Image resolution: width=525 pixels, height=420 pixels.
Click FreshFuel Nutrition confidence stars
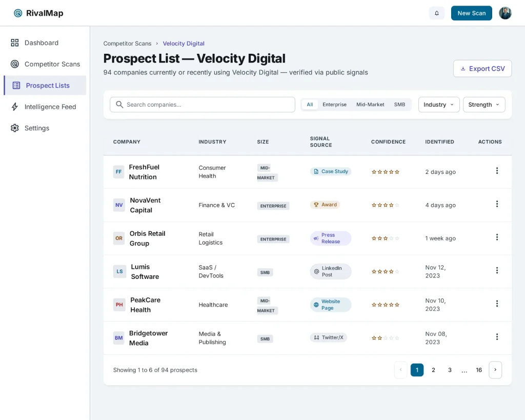386,172
